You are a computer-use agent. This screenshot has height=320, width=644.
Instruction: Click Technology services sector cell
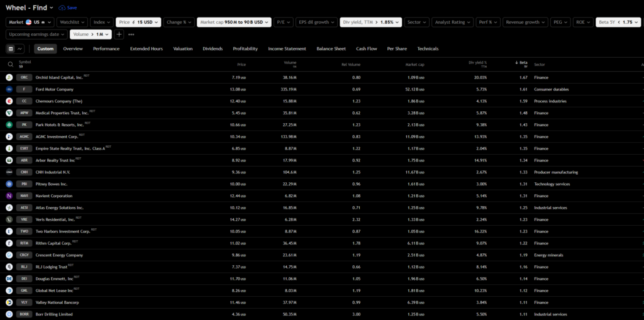(x=552, y=184)
